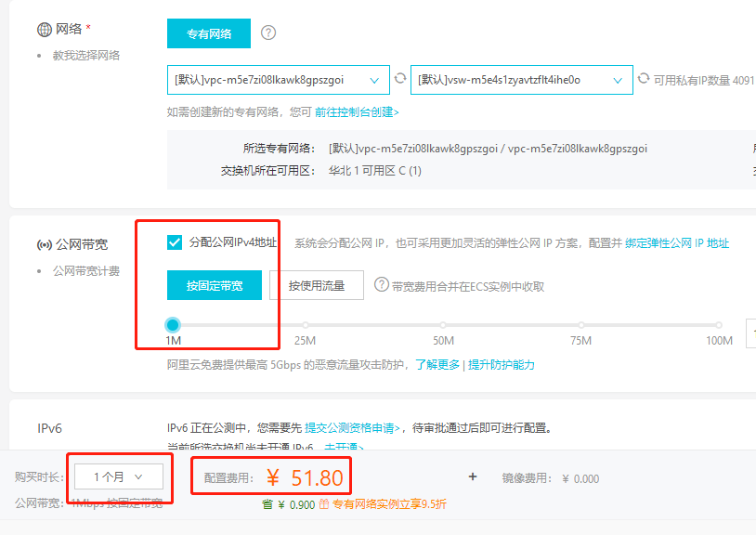Select 按使用流量 billing option
Viewport: 756px width, 535px height.
coord(317,285)
